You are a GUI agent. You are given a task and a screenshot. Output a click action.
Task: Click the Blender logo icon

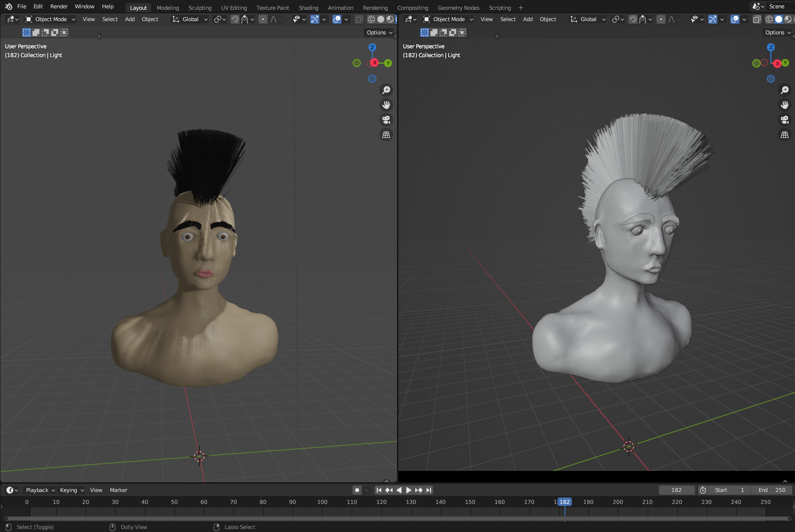pyautogui.click(x=8, y=6)
